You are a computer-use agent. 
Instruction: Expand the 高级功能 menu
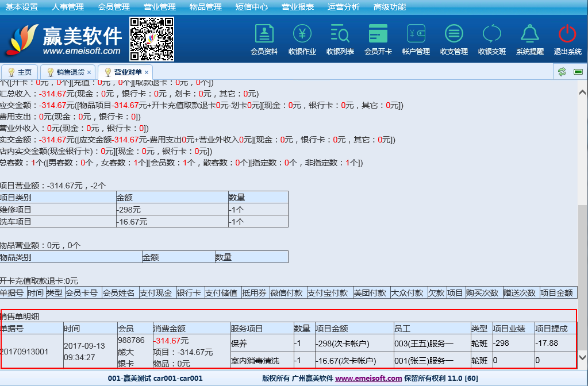click(x=390, y=7)
